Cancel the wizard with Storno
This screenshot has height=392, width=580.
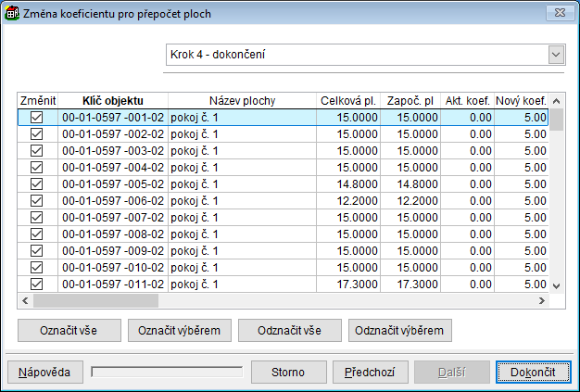click(287, 372)
